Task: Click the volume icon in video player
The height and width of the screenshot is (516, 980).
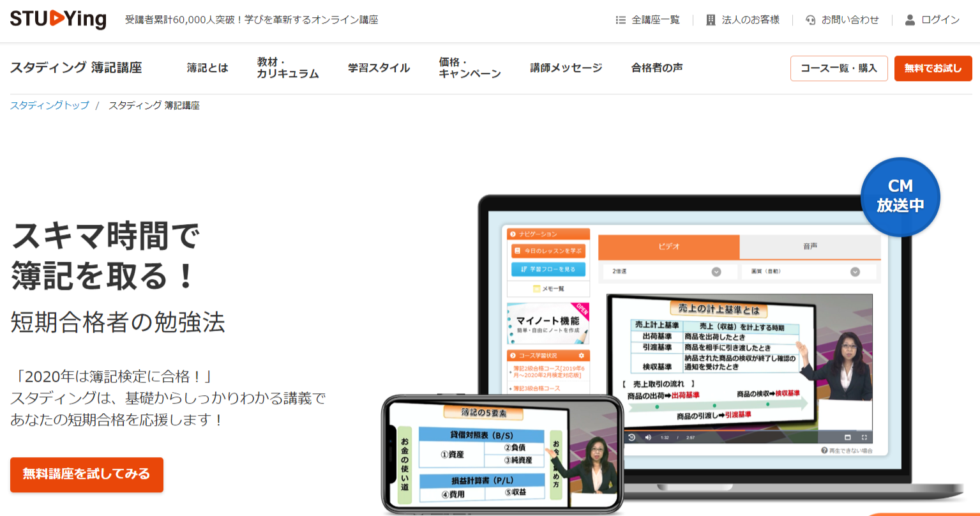Action: pos(647,437)
